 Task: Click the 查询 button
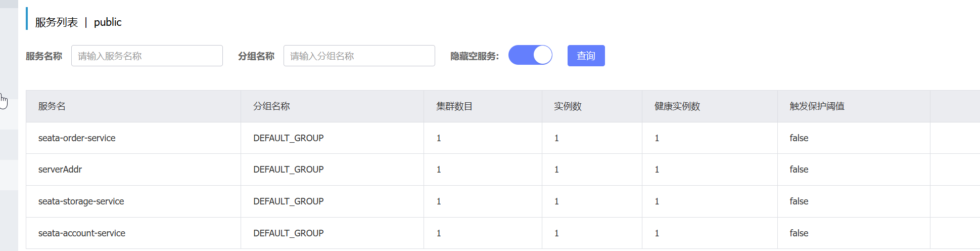[586, 56]
